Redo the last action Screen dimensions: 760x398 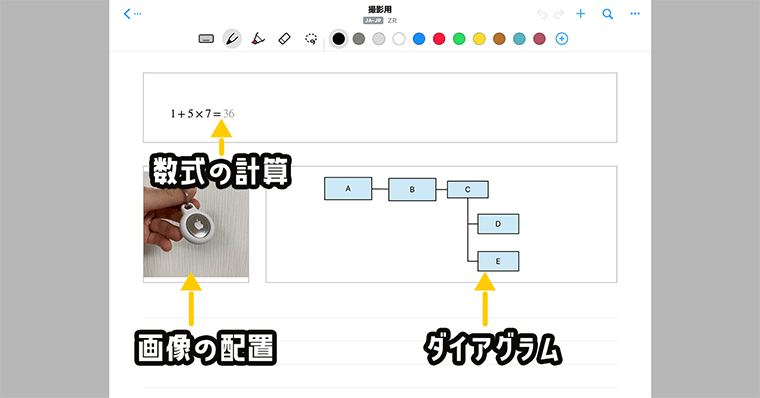pos(559,14)
